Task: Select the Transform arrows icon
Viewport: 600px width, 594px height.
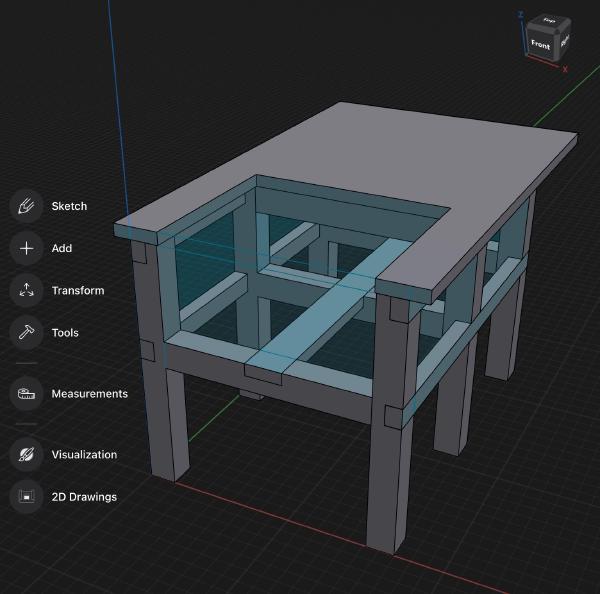Action: coord(26,290)
